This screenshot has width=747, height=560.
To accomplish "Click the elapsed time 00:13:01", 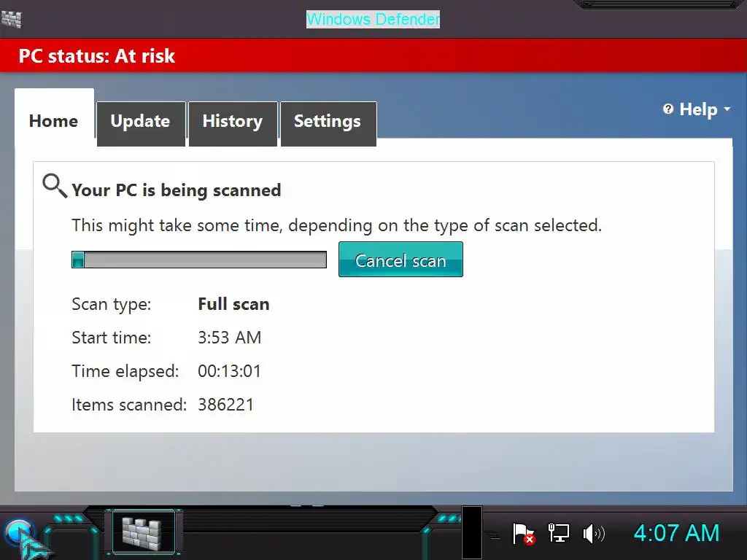I will click(x=230, y=371).
